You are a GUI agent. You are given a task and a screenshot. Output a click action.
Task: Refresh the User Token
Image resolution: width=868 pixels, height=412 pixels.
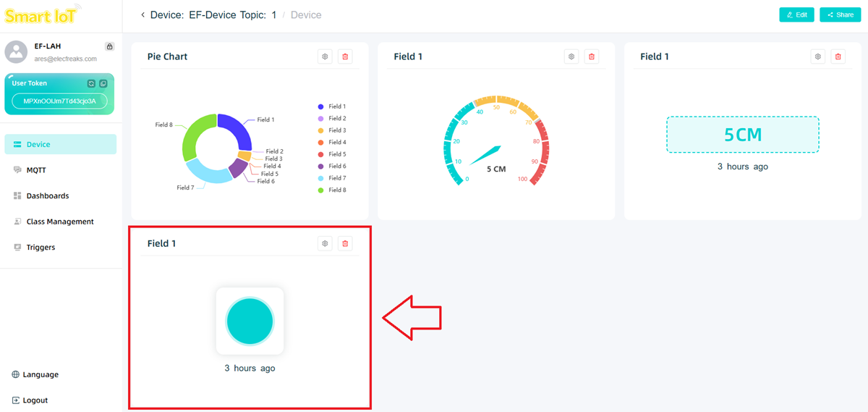91,84
